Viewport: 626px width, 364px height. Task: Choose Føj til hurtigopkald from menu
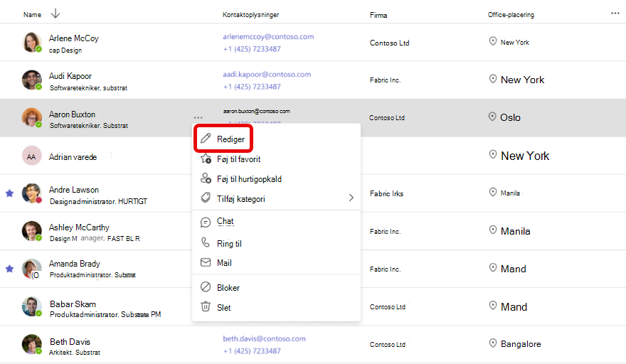click(x=276, y=179)
